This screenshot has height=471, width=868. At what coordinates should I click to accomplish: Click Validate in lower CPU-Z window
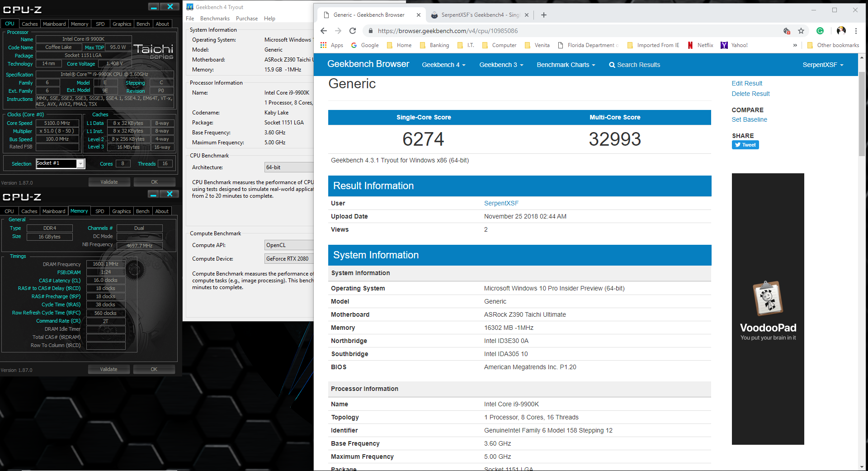pyautogui.click(x=108, y=369)
